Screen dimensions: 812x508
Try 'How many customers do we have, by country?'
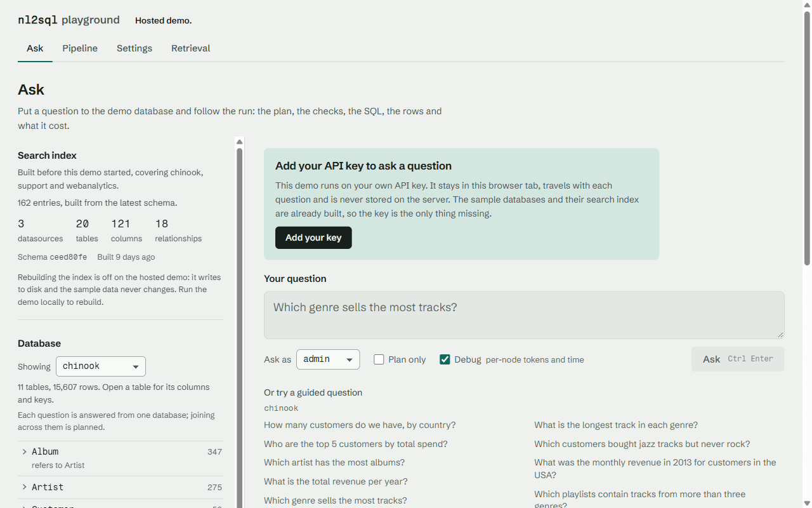[360, 425]
